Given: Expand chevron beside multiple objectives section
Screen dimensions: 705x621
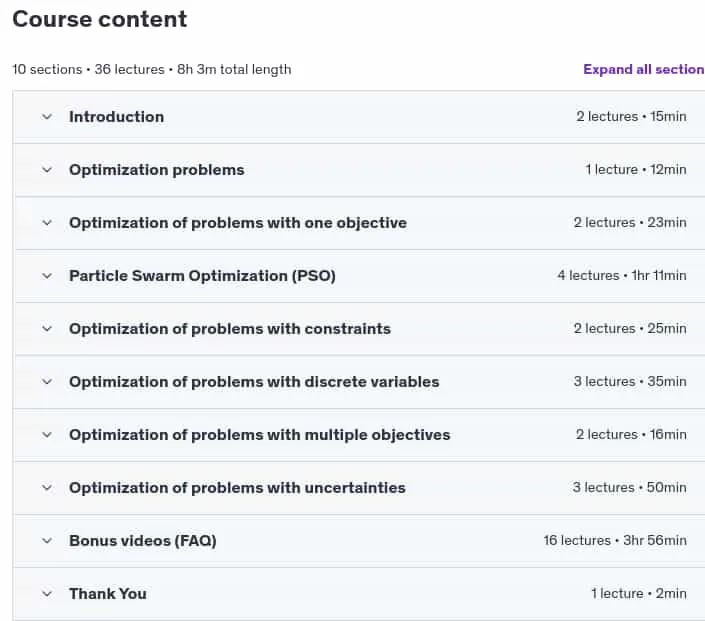Looking at the screenshot, I should click(x=47, y=435).
